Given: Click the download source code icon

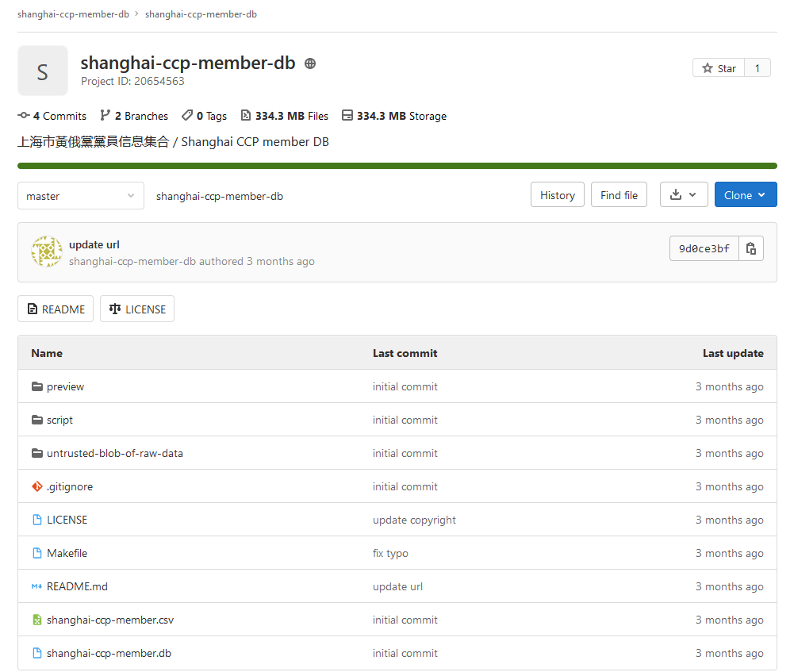Looking at the screenshot, I should pos(676,195).
